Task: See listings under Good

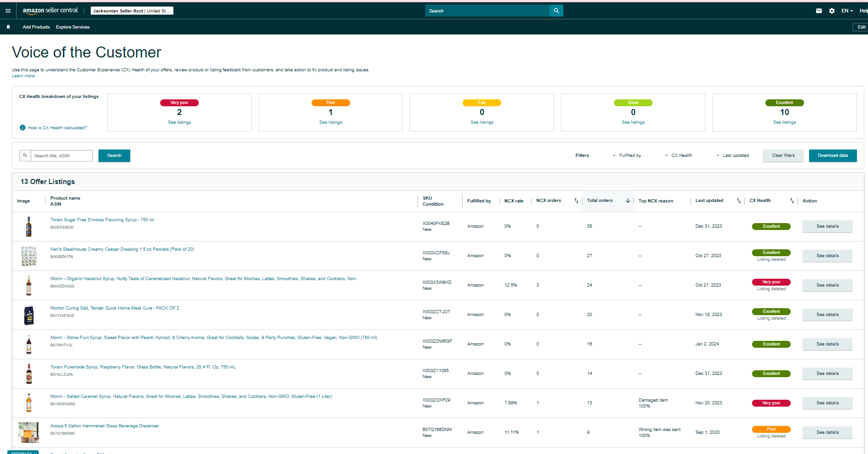Action: tap(633, 122)
